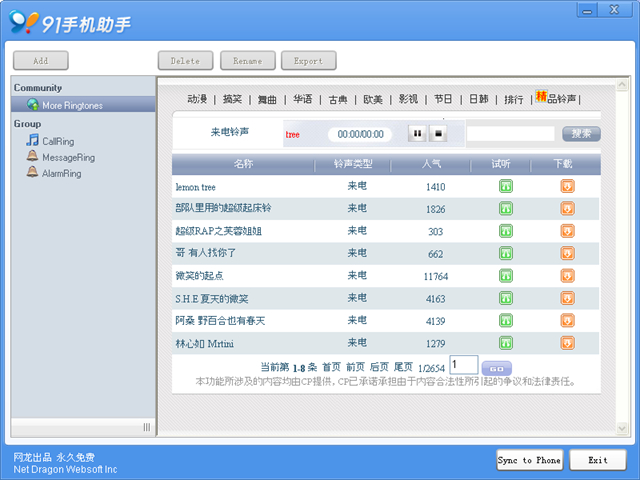This screenshot has height=480, width=640.
Task: Click the Export button
Action: 309,61
